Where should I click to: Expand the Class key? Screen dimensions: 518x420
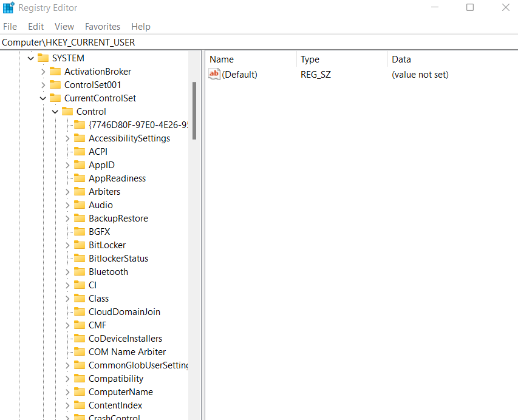pos(67,299)
